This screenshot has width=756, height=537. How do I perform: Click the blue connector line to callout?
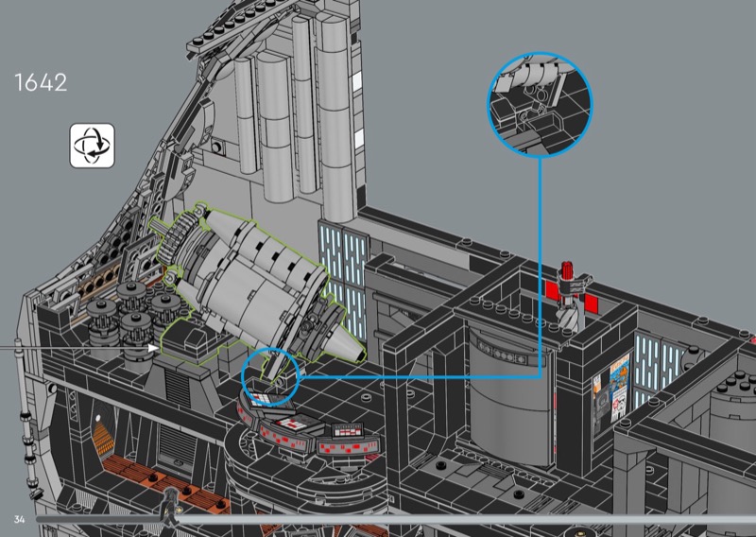pos(541,265)
